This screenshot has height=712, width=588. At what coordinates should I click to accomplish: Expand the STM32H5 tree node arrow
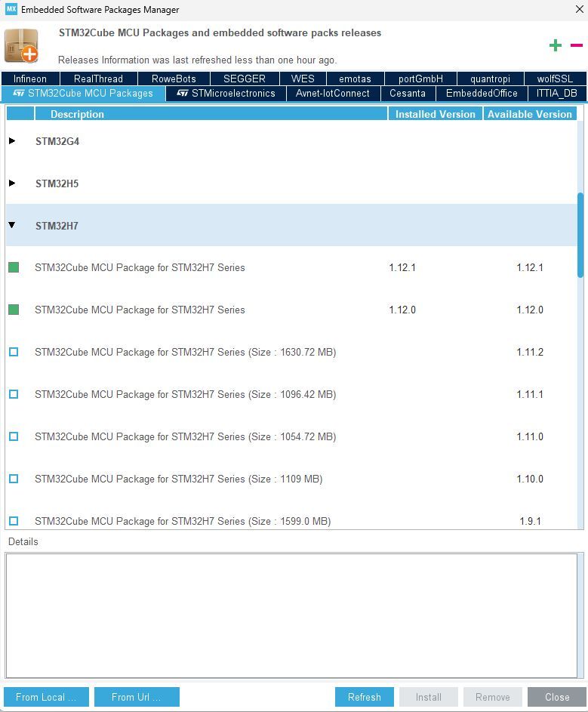[x=12, y=183]
